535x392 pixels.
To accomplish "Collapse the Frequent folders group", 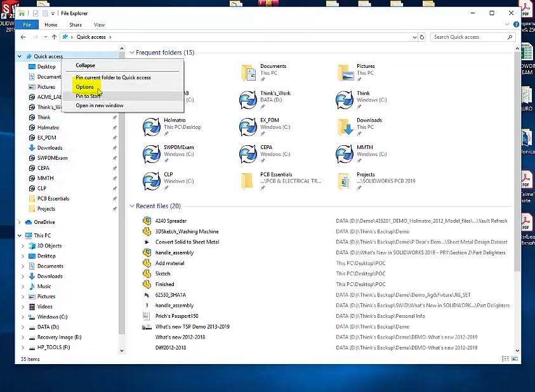I will 132,53.
